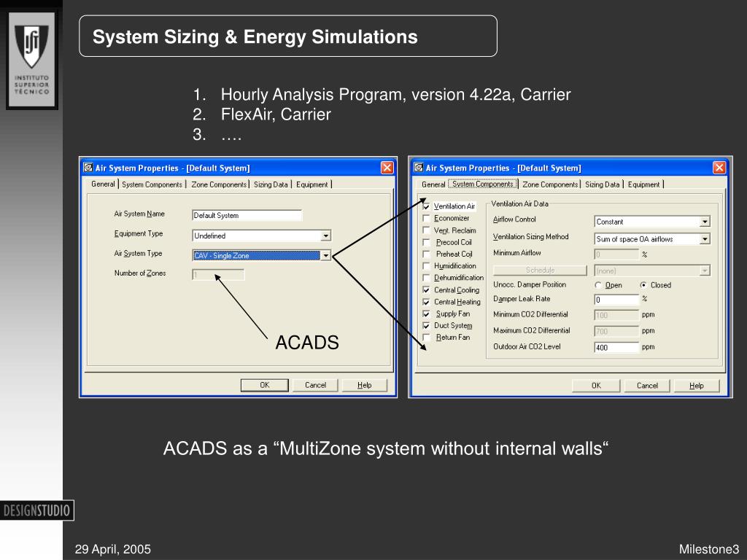Switch to Sizing Data tab in right dialog
The height and width of the screenshot is (560, 747).
(602, 184)
